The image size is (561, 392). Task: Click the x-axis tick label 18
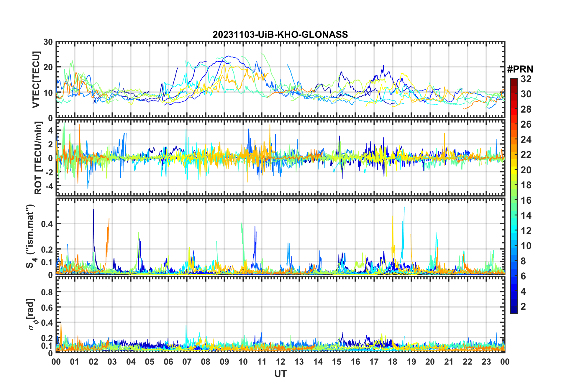[x=393, y=362]
